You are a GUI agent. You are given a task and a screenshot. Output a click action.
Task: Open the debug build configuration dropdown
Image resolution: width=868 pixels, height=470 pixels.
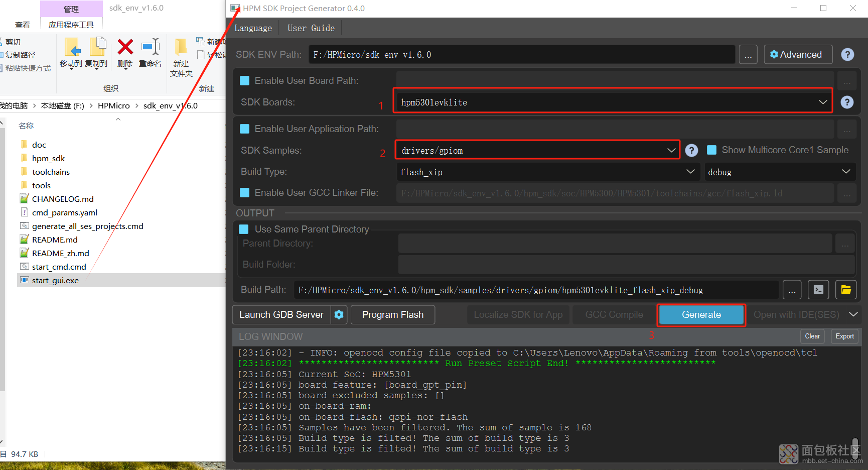pyautogui.click(x=780, y=172)
